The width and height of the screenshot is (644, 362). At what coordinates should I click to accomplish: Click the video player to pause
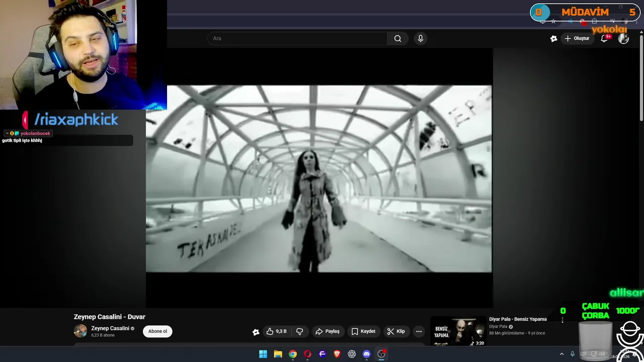319,178
